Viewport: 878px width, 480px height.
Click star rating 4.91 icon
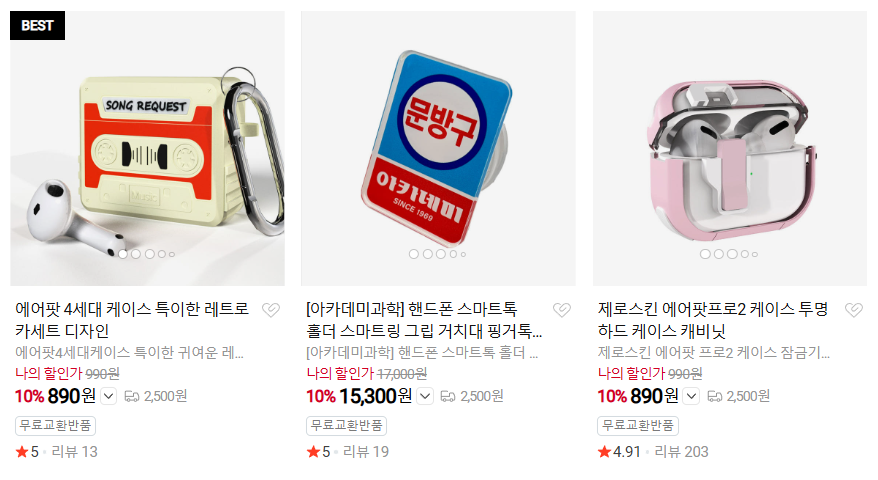tap(604, 451)
